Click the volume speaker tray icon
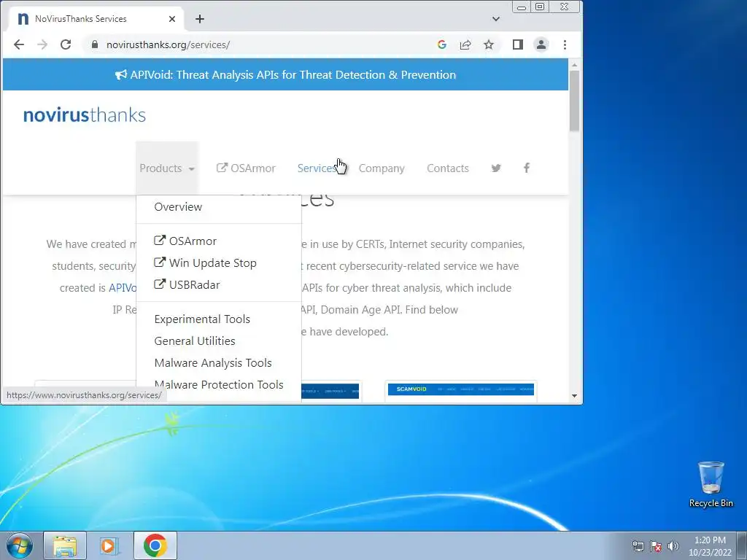 coord(673,546)
